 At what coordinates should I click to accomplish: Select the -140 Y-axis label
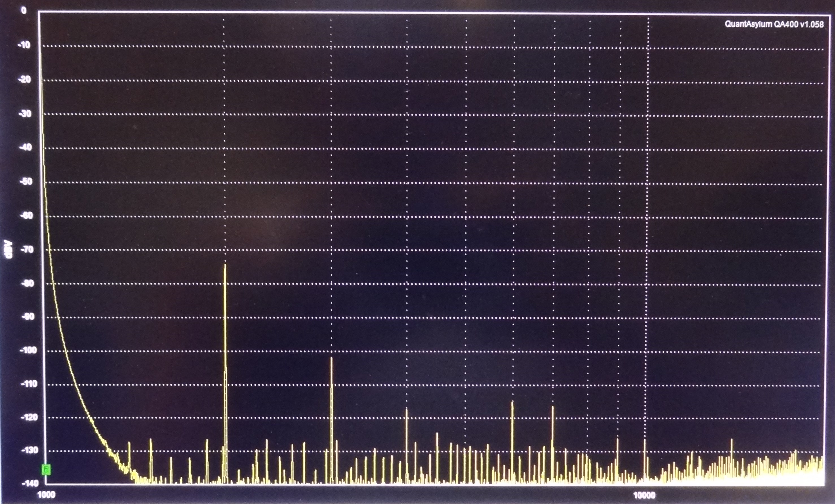(x=30, y=483)
